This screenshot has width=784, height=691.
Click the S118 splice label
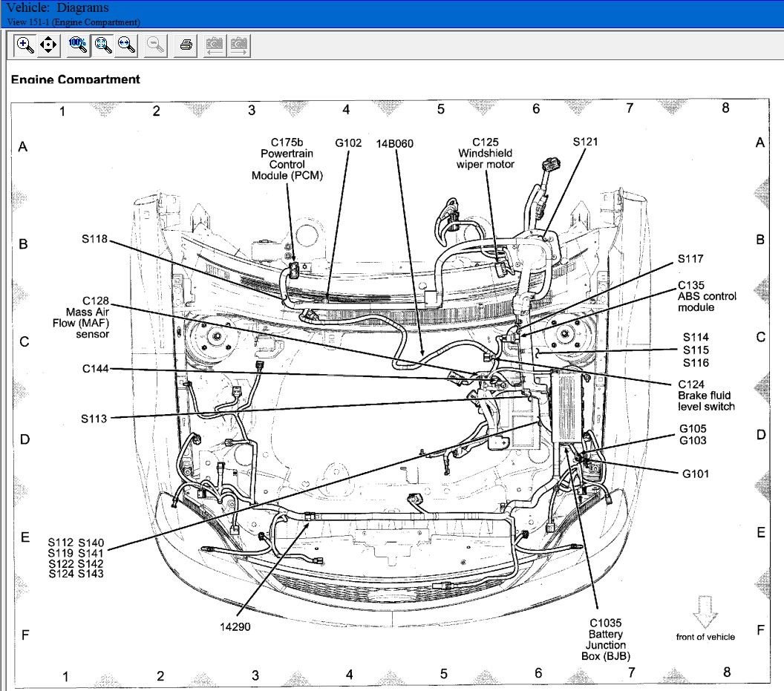(x=94, y=239)
